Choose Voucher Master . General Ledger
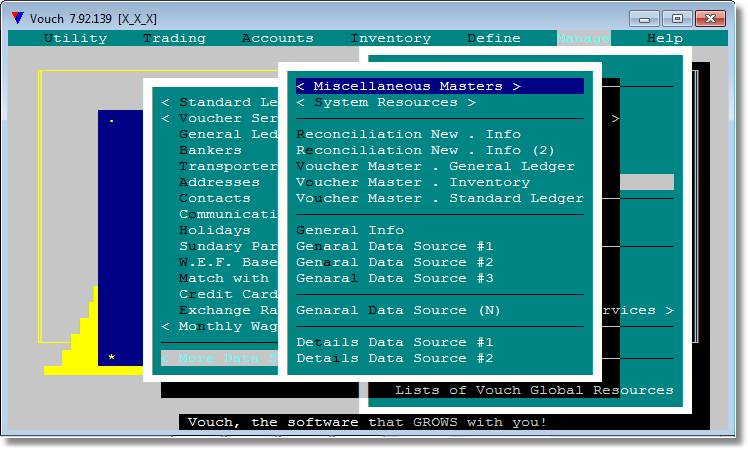This screenshot has width=748, height=450. [435, 167]
